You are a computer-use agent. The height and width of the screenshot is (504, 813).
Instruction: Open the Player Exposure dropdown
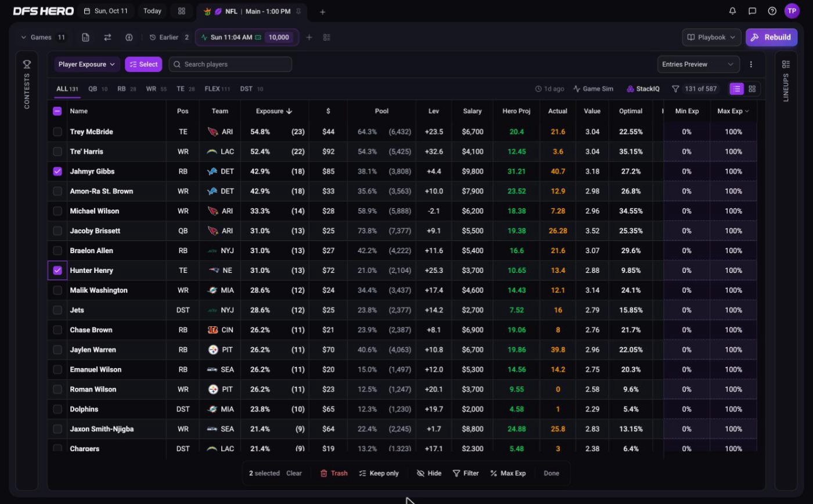(x=87, y=64)
